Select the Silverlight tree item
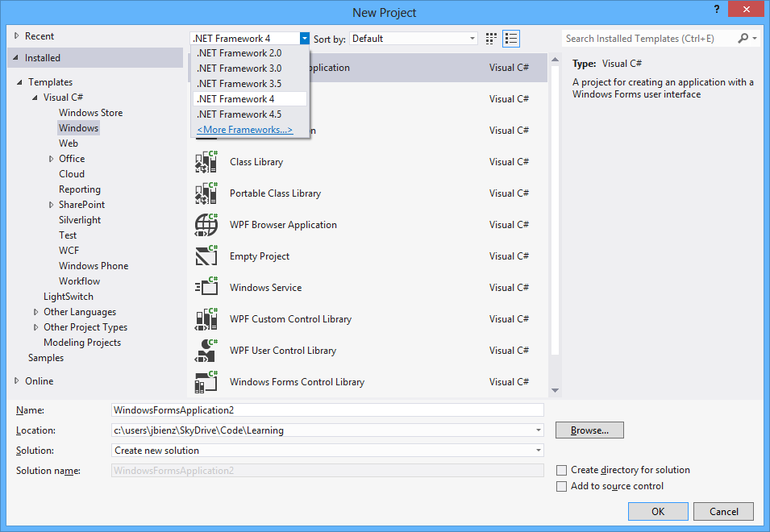770x532 pixels. (80, 220)
